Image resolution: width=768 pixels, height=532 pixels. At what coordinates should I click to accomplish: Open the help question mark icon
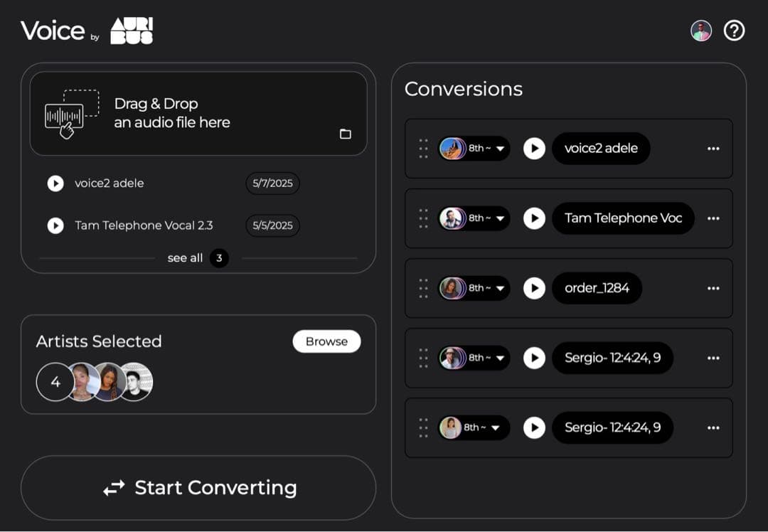pos(734,31)
